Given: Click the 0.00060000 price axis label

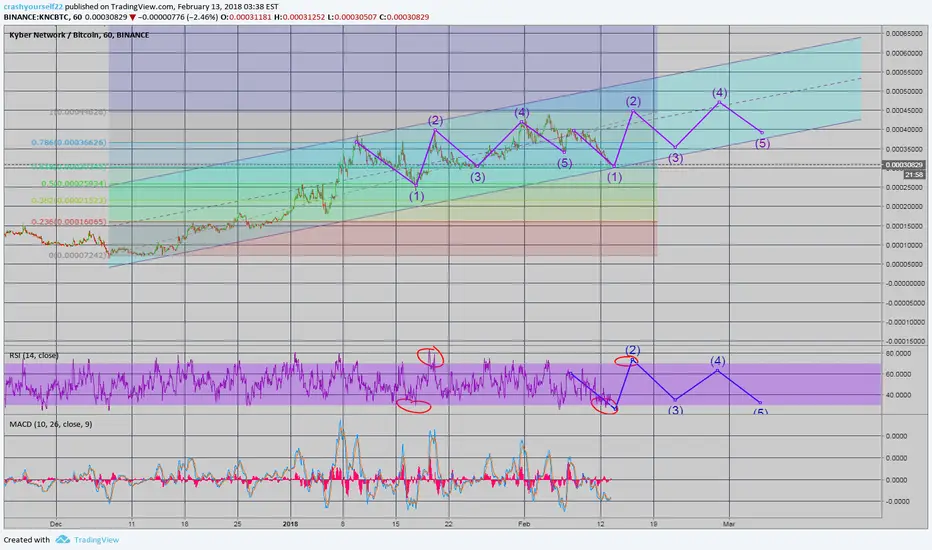Looking at the screenshot, I should coord(904,53).
